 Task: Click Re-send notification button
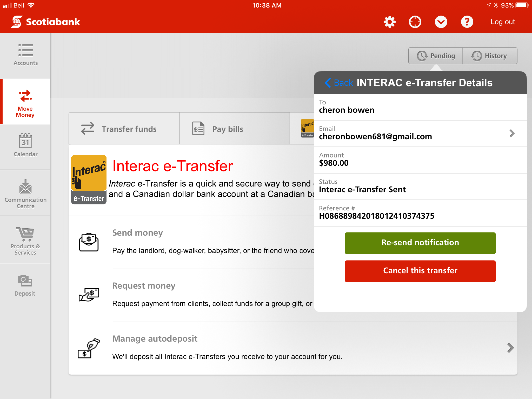(x=420, y=243)
